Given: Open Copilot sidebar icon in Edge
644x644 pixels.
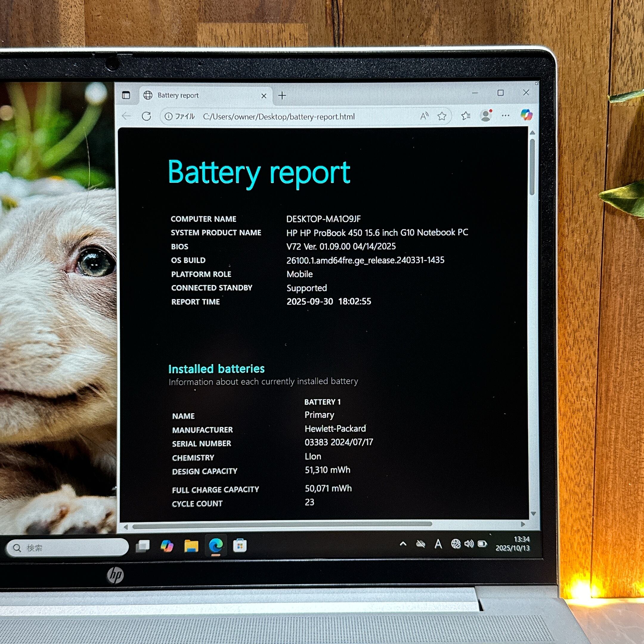Looking at the screenshot, I should tap(526, 115).
